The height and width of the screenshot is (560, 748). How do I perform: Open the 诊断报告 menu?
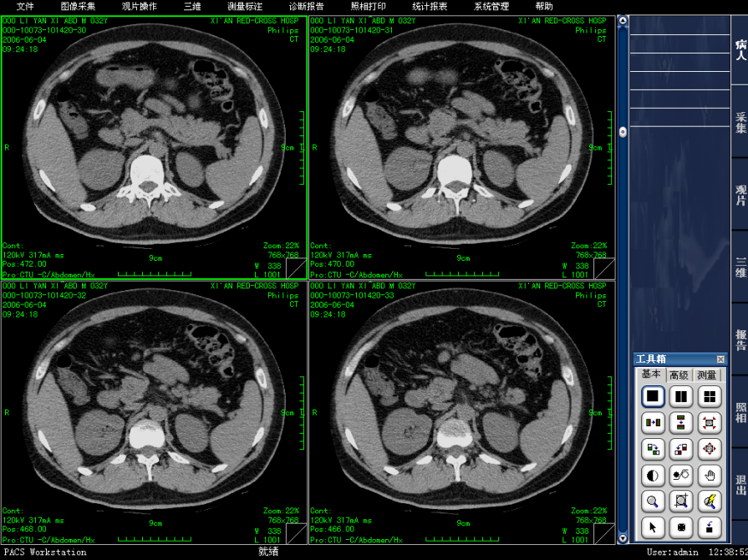click(306, 6)
